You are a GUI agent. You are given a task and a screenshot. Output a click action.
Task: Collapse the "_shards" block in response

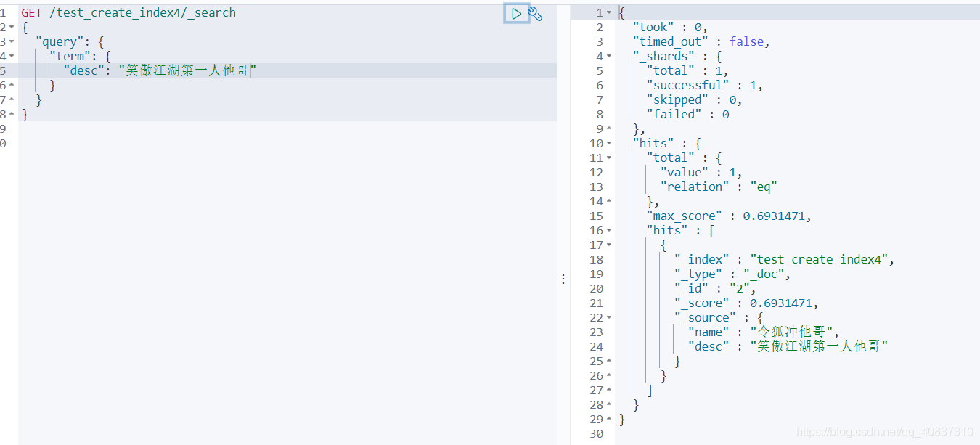609,56
